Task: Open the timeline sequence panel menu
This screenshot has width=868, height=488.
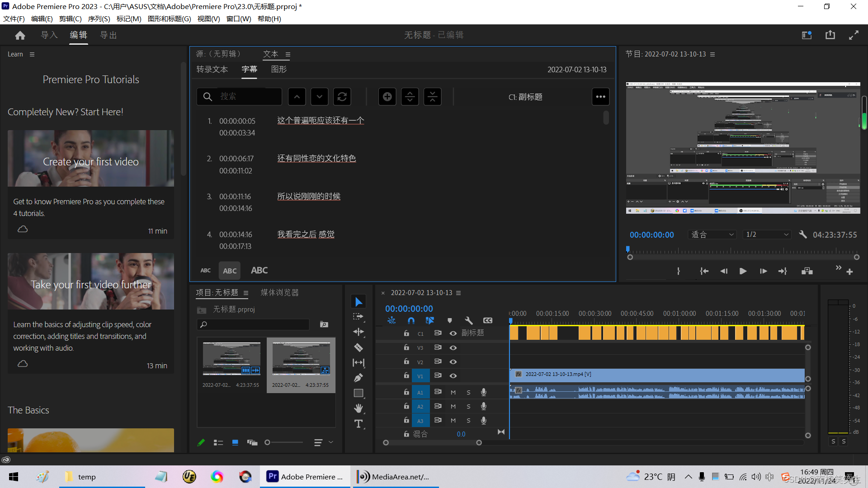Action: coord(458,293)
